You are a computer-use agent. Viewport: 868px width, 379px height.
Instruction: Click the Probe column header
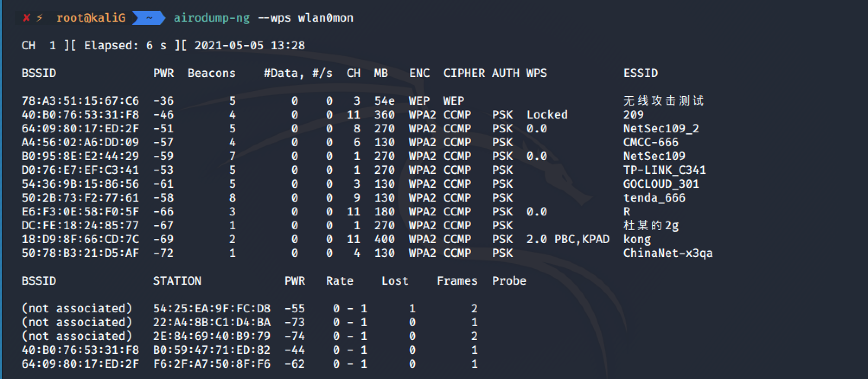pyautogui.click(x=509, y=281)
